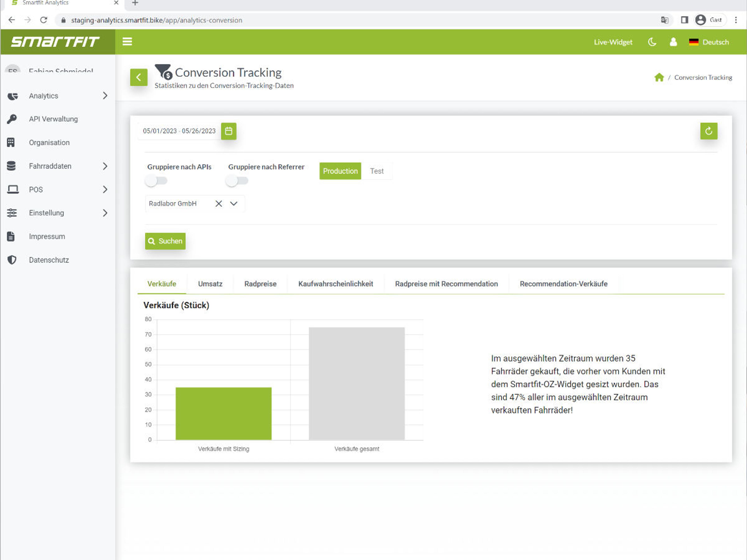Click the hamburger menu icon
The height and width of the screenshot is (560, 747).
point(127,42)
